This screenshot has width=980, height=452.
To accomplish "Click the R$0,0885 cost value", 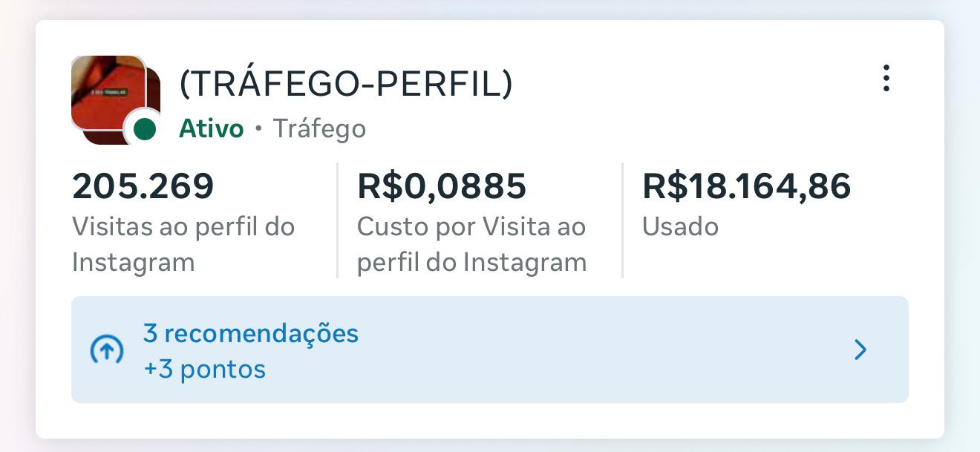I will point(442,186).
